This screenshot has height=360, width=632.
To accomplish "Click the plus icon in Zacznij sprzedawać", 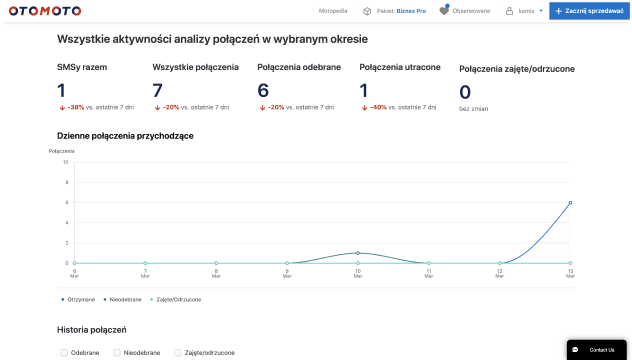I will pos(559,11).
